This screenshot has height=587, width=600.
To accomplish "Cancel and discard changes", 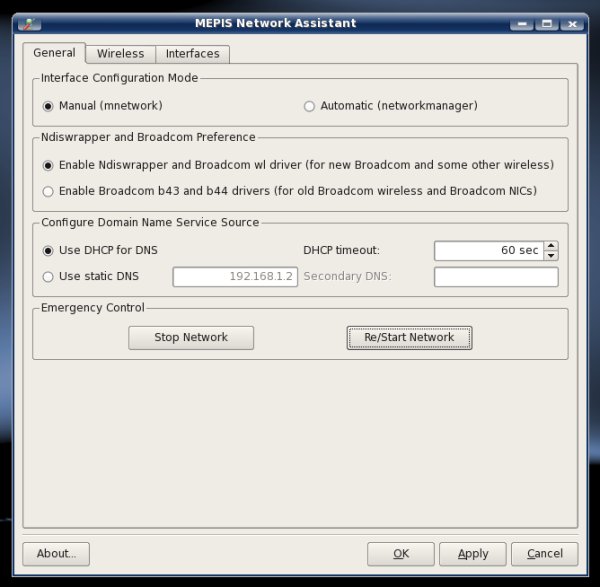I will [545, 554].
